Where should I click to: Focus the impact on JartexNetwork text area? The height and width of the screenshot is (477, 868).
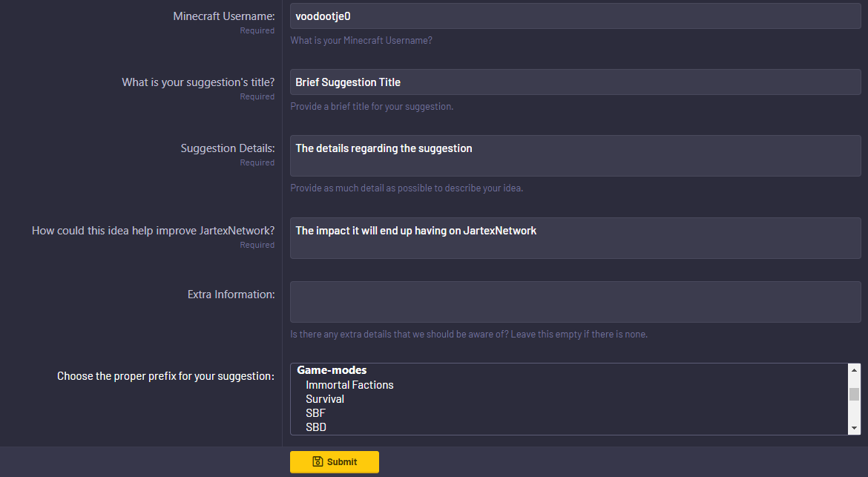pos(575,238)
